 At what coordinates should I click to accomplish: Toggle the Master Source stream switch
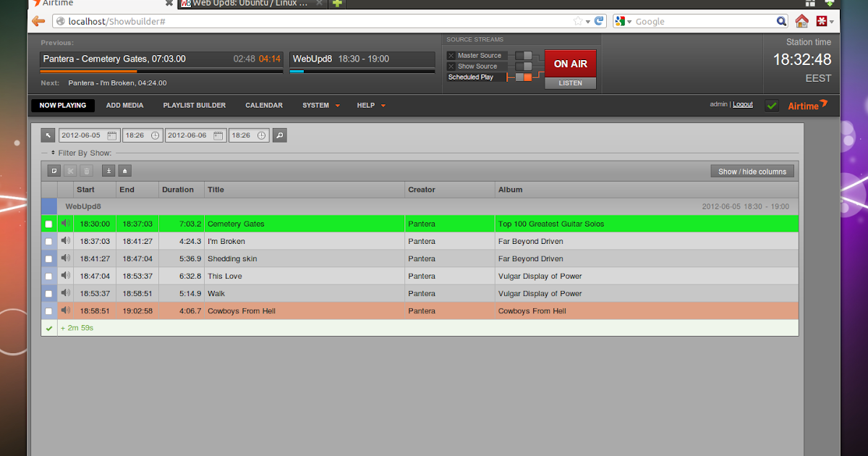524,54
